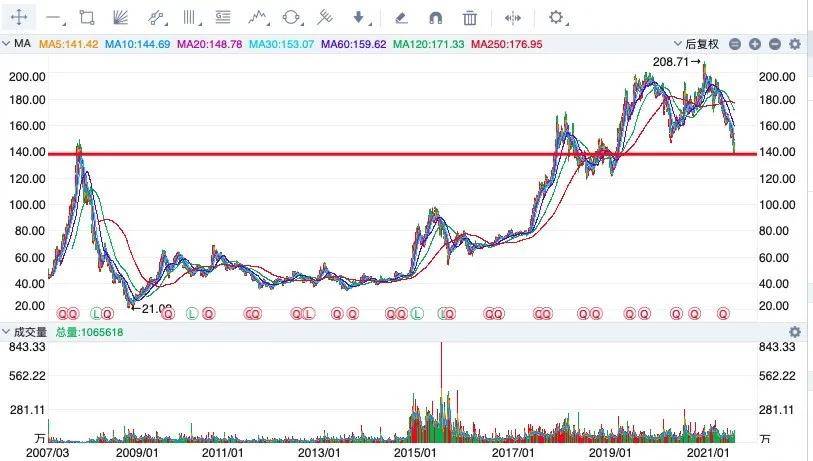
Task: Click the 2007/03 date axis label
Action: [x=47, y=452]
